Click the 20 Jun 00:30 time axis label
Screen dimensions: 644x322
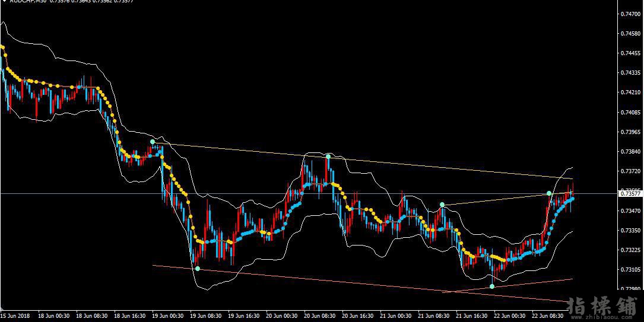pyautogui.click(x=281, y=316)
